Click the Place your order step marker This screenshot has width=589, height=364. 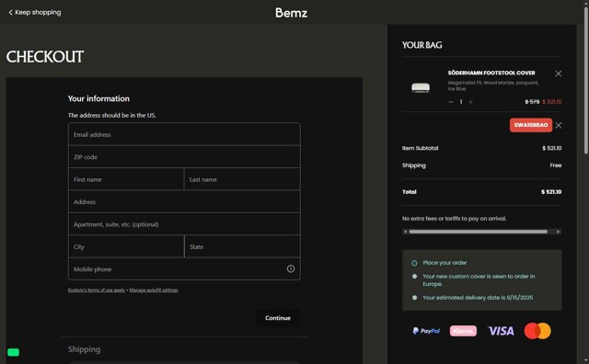[414, 263]
